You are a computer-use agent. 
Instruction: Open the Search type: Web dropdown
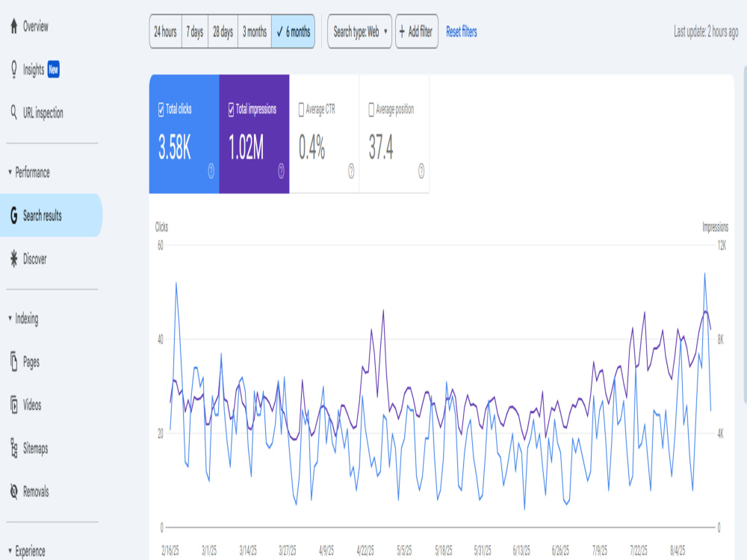point(360,32)
